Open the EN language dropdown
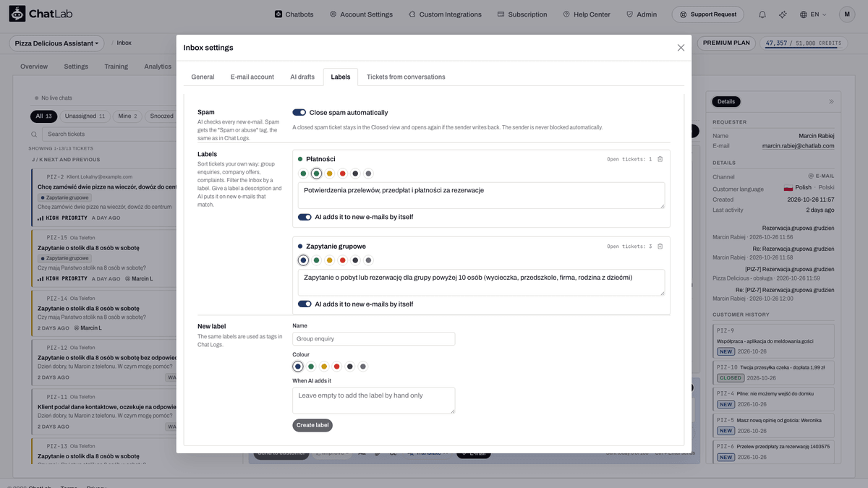868x488 pixels. tap(813, 14)
